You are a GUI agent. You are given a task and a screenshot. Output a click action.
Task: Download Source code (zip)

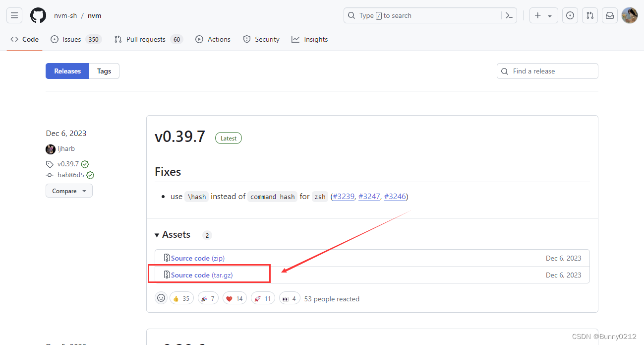[x=198, y=258]
